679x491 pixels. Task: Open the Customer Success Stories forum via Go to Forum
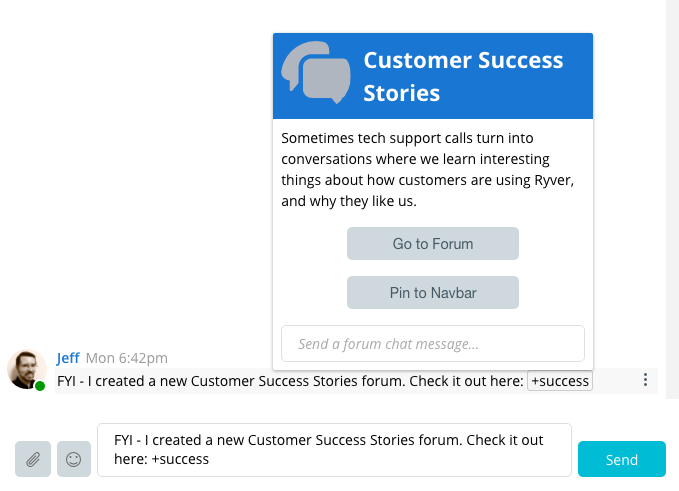point(433,244)
